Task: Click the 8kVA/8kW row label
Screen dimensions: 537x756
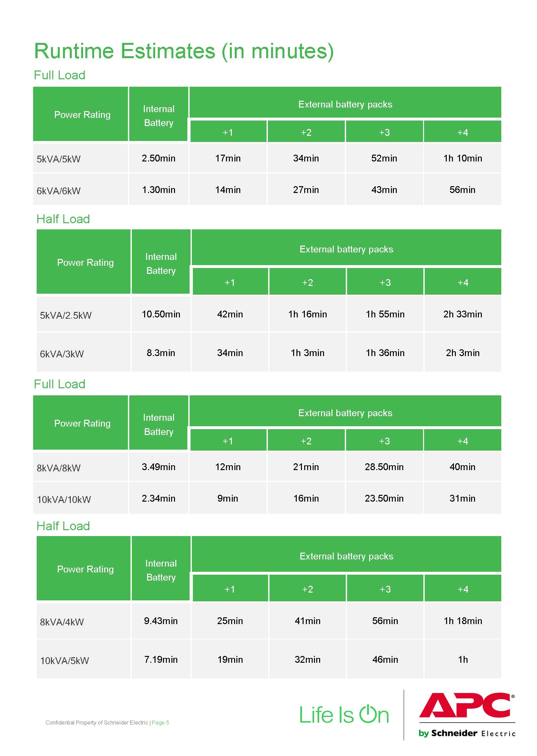Action: pos(58,468)
